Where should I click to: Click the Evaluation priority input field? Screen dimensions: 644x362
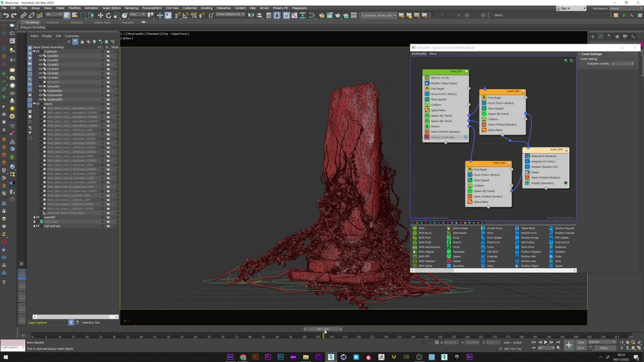point(622,63)
